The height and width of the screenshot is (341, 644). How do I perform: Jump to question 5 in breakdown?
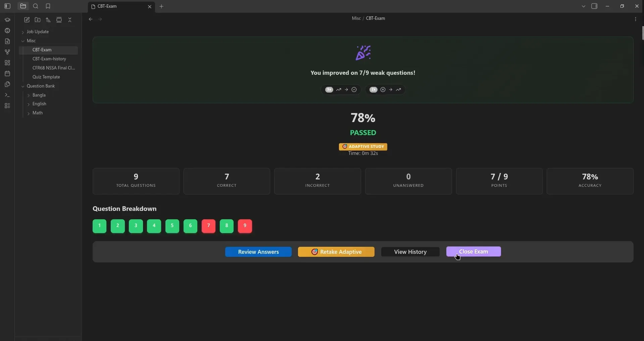172,226
